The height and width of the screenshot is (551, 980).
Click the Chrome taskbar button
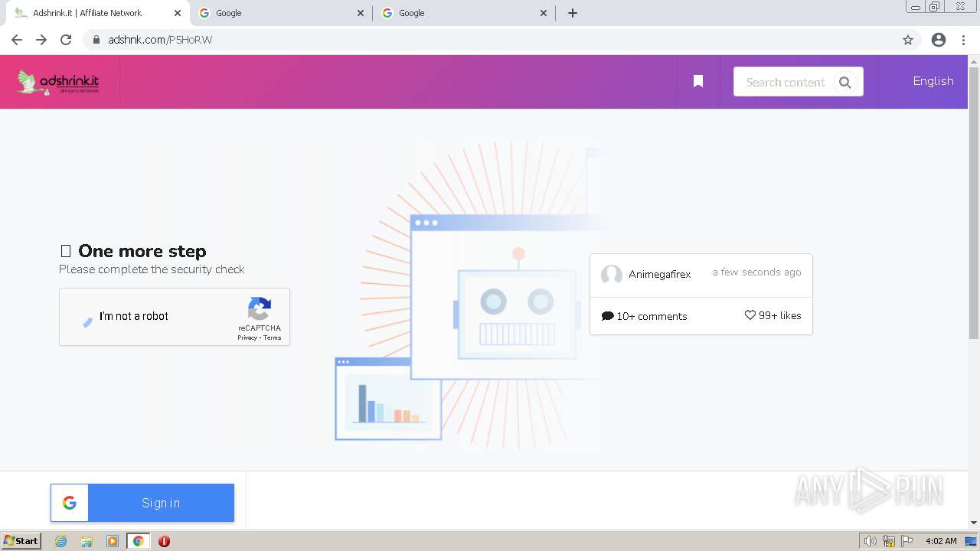coord(139,541)
